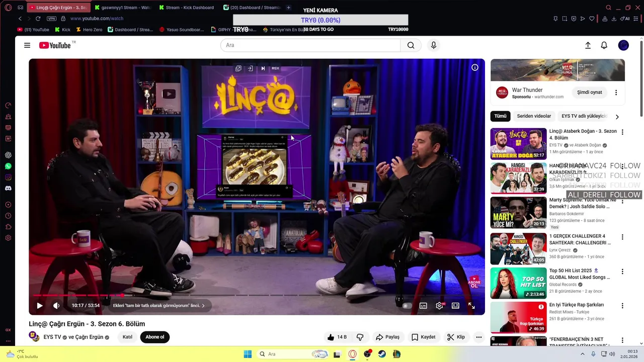Open Steam from the Windows taskbar
The image size is (644, 362).
coord(382,354)
